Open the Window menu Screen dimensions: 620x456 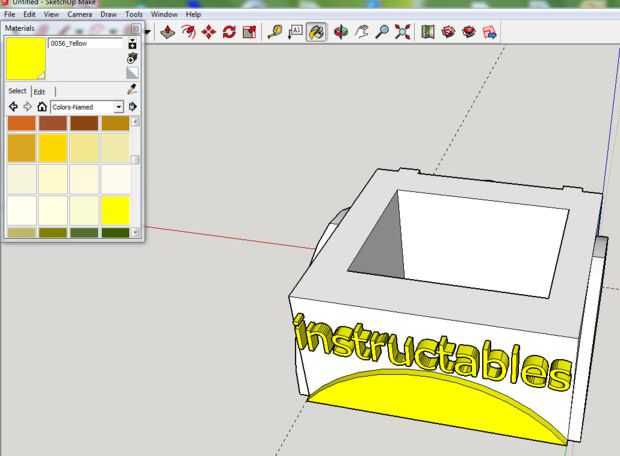tap(164, 14)
